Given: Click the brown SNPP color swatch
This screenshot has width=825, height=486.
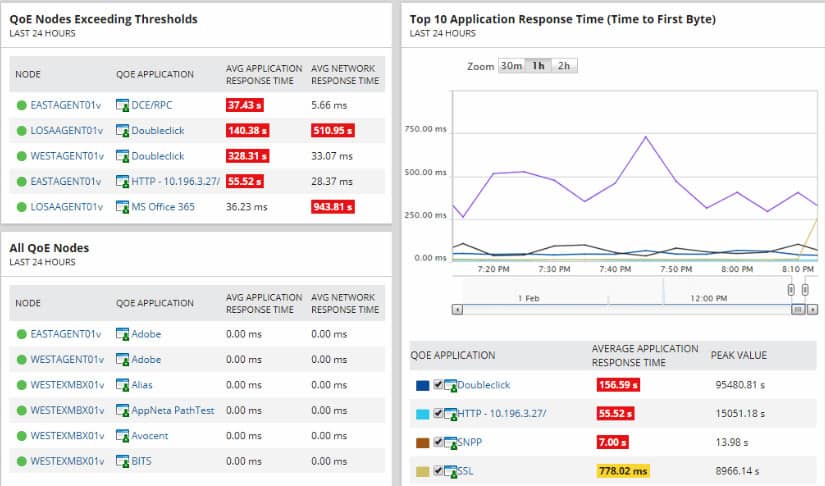Looking at the screenshot, I should pos(422,443).
